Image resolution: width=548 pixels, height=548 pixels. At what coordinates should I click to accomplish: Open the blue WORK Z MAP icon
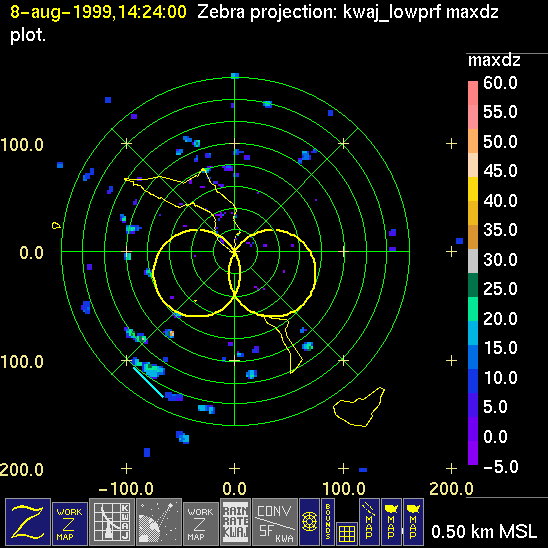pyautogui.click(x=70, y=524)
